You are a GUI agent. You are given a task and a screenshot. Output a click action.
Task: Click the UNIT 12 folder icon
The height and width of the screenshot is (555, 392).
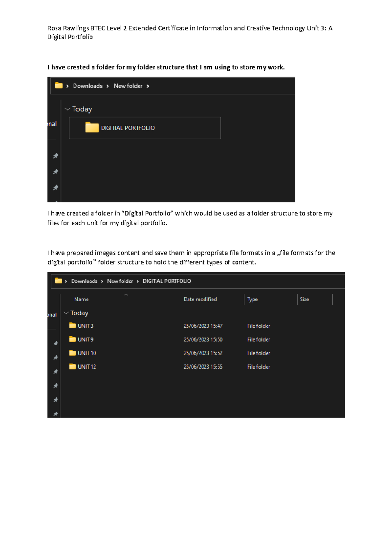click(x=73, y=367)
